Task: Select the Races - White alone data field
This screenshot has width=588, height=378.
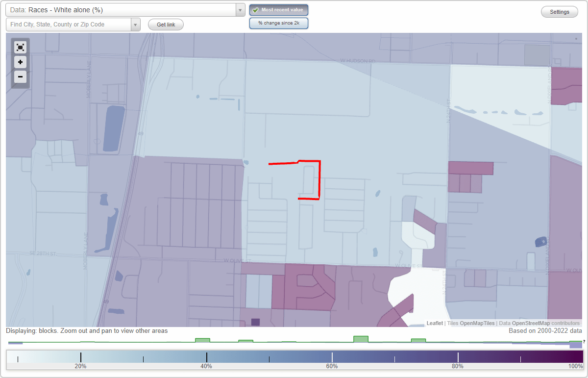Action: click(121, 10)
